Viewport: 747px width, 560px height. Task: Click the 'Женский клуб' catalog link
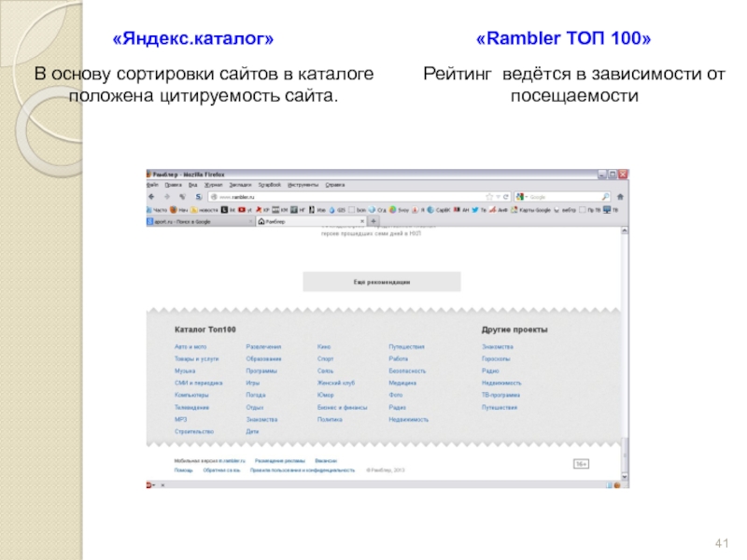[x=336, y=383]
